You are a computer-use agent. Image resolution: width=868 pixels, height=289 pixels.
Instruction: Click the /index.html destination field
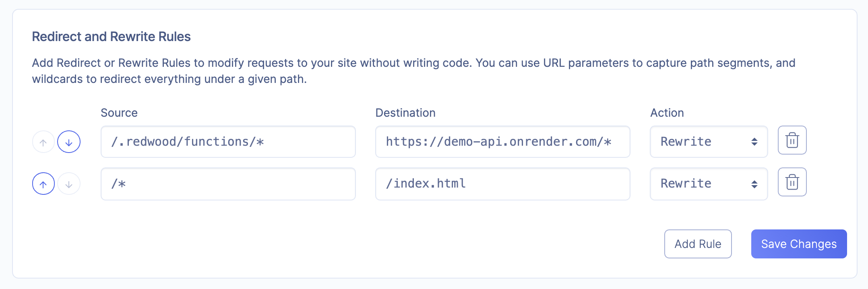(502, 184)
